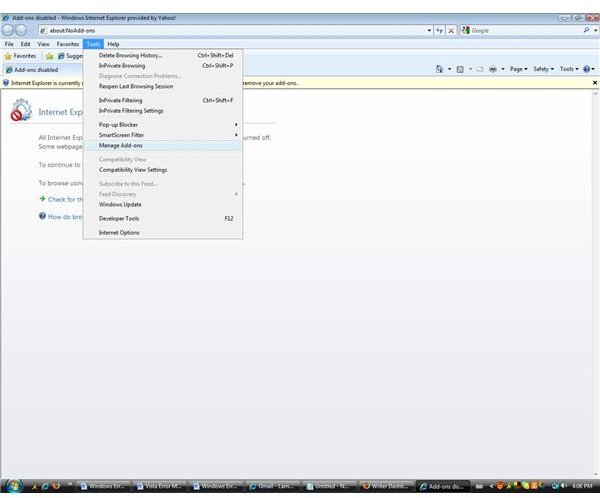Open the search provider dropdown arrow

coord(595,31)
